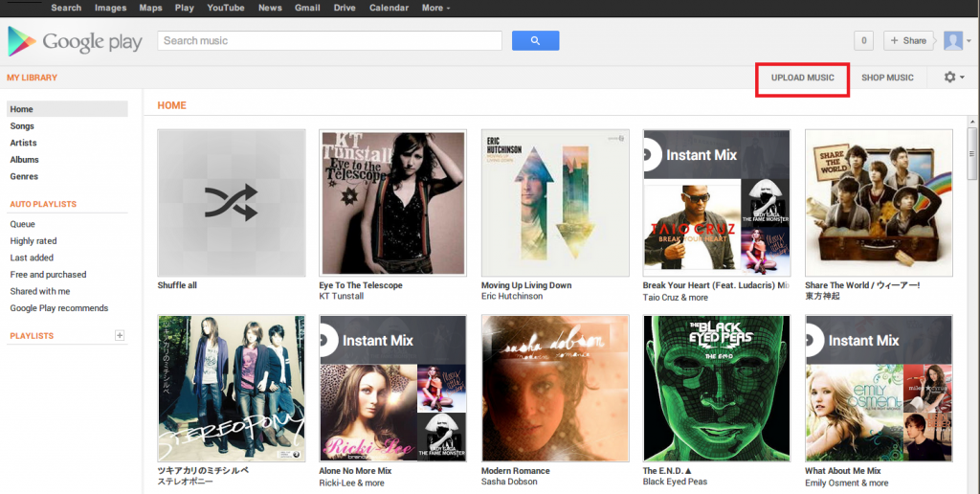Image resolution: width=980 pixels, height=494 pixels.
Task: Open Break Your Heart Instant Mix
Action: 717,203
